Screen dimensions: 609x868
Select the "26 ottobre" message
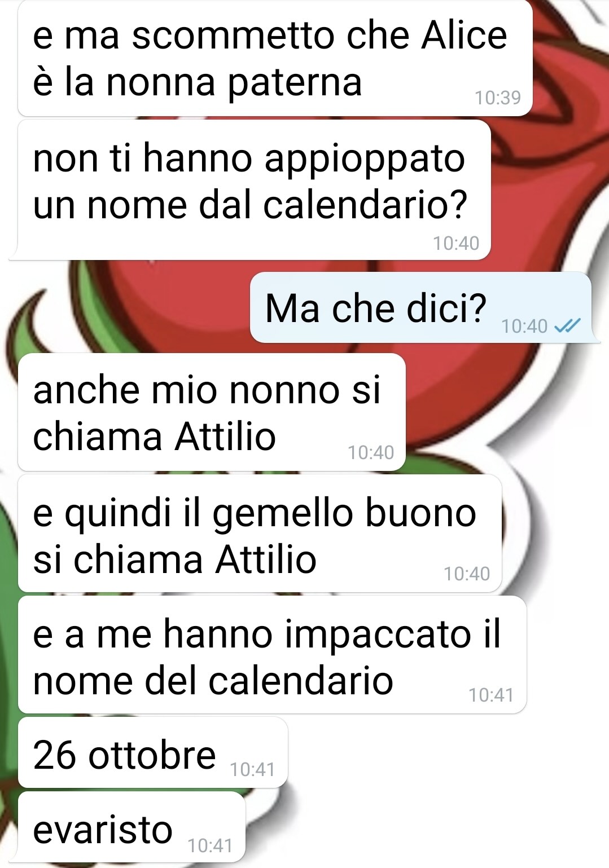(x=153, y=752)
